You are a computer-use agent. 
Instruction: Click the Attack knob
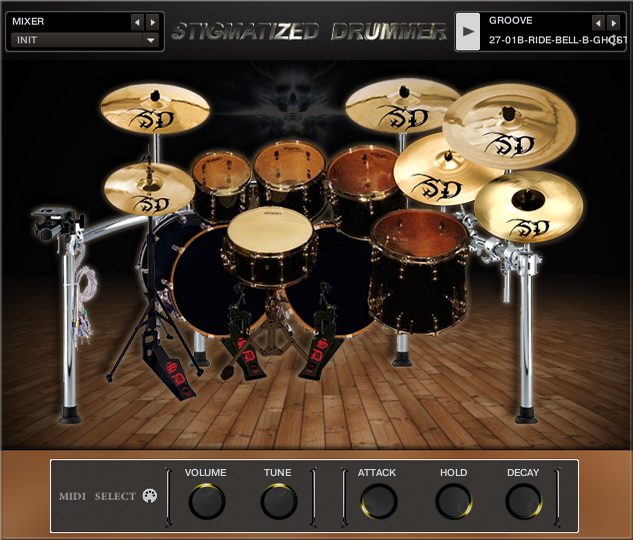tap(379, 501)
